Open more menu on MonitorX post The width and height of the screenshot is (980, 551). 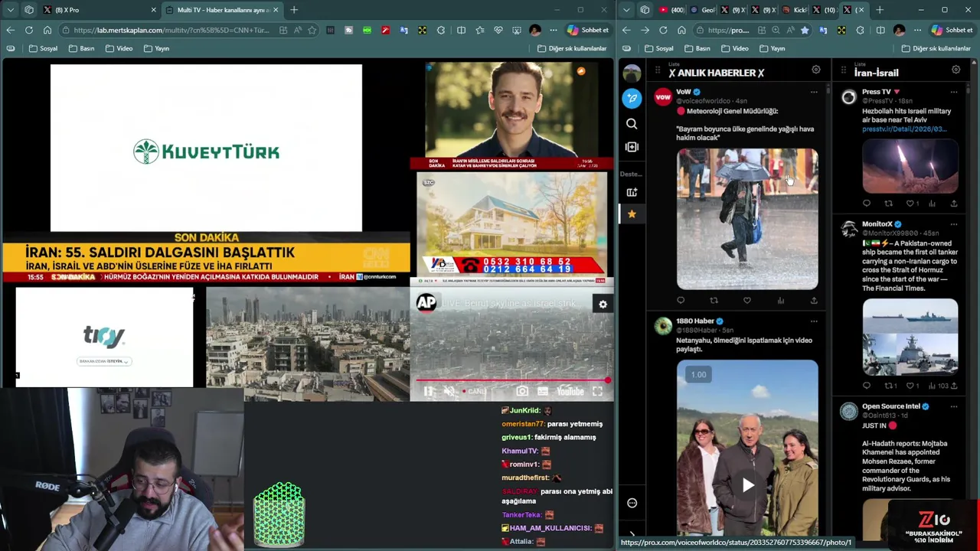[954, 224]
